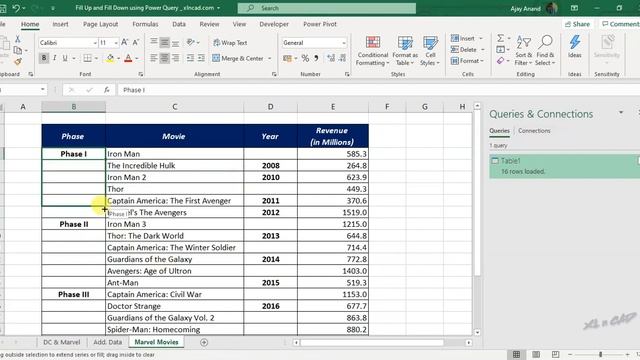This screenshot has height=360, width=640.
Task: Open the Ideas lightning icon
Action: pos(575,46)
